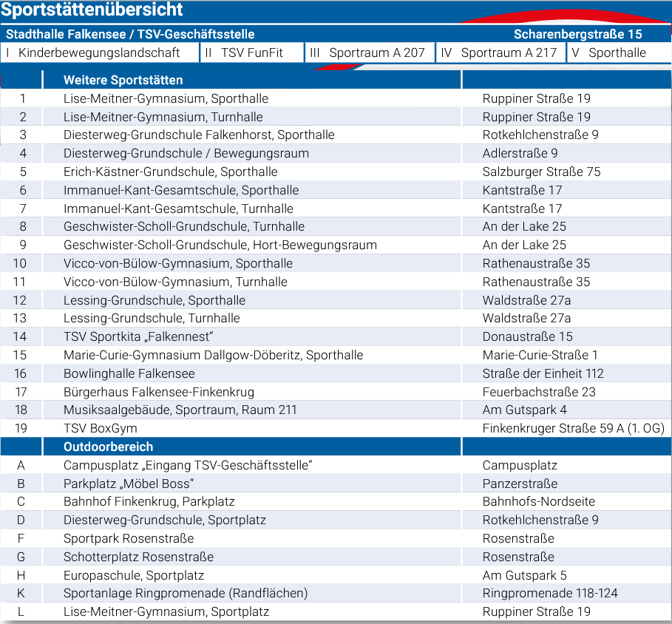Select the 'Adlerstraße 9' address
The height and width of the screenshot is (624, 672).
pos(520,153)
